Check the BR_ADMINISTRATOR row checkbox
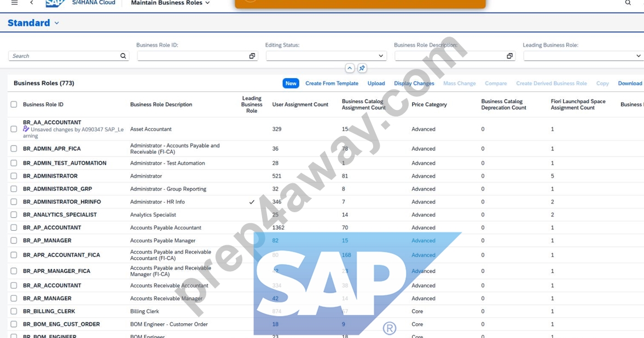This screenshot has width=644, height=338. [14, 176]
